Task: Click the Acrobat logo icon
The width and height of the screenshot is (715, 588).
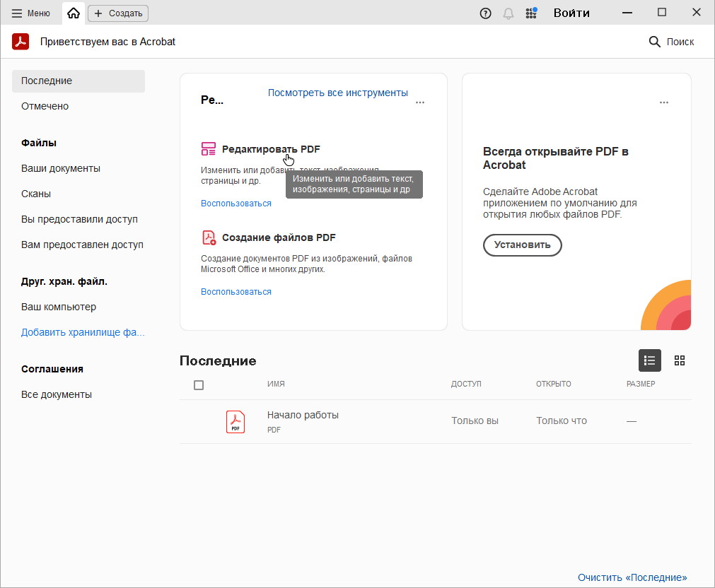Action: (21, 42)
